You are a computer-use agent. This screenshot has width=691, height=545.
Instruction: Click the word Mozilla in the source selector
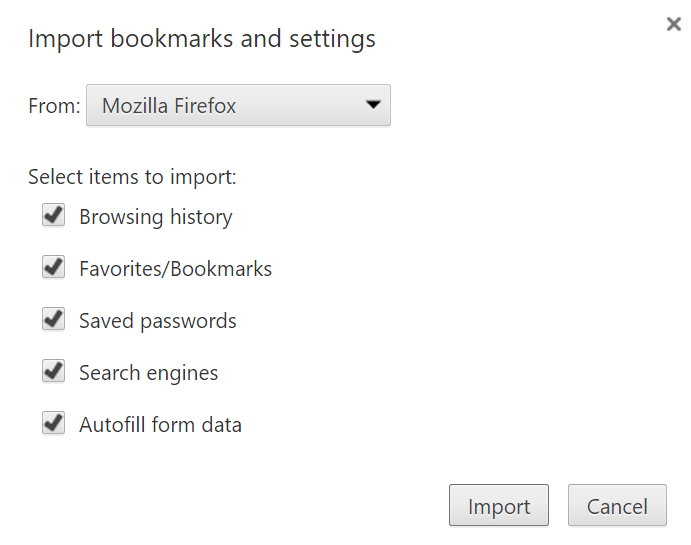tap(136, 106)
